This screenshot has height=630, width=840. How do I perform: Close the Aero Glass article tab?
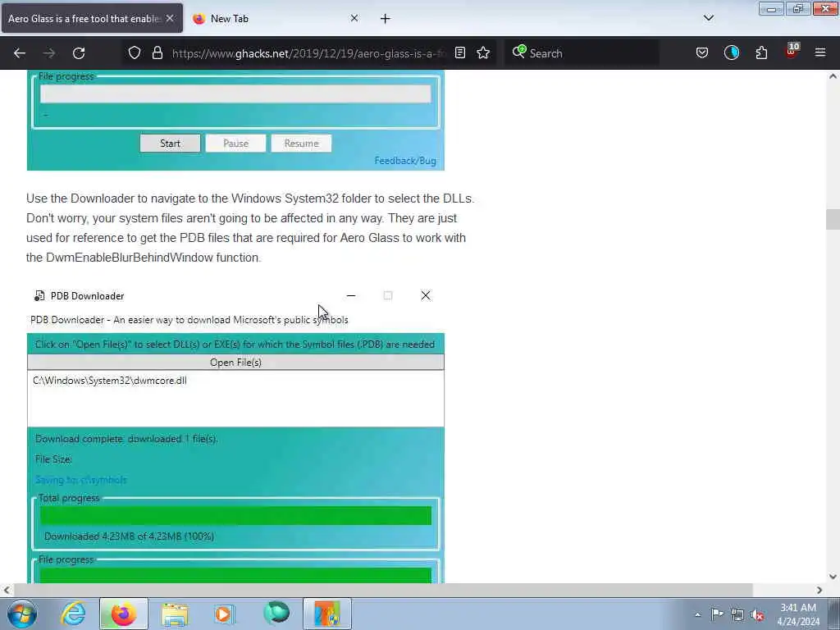(x=170, y=18)
